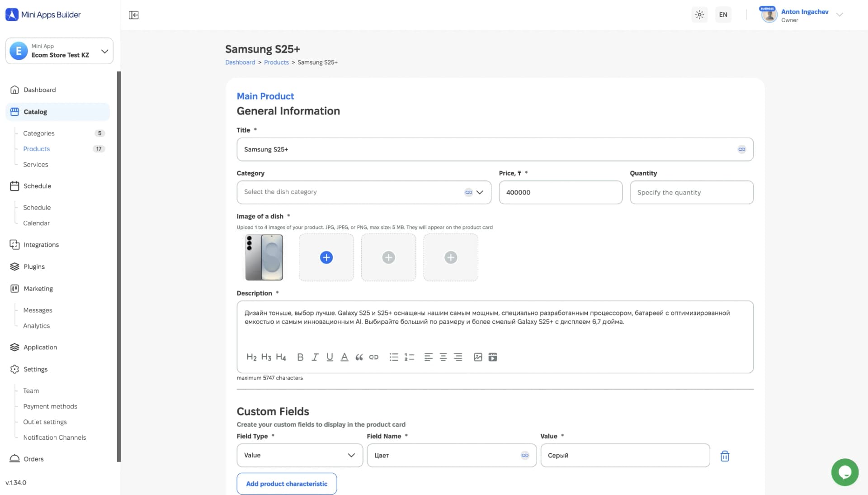Create a bulleted list
This screenshot has height=495, width=868.
[394, 357]
